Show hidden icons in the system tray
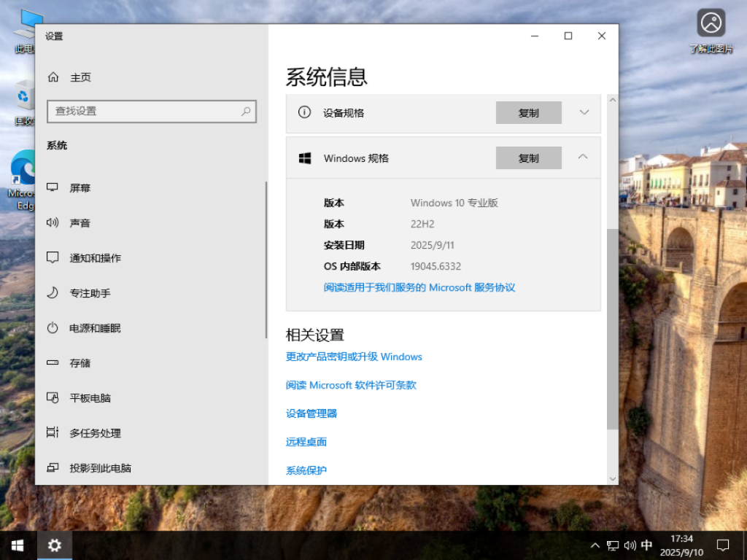The height and width of the screenshot is (560, 747). pos(595,545)
